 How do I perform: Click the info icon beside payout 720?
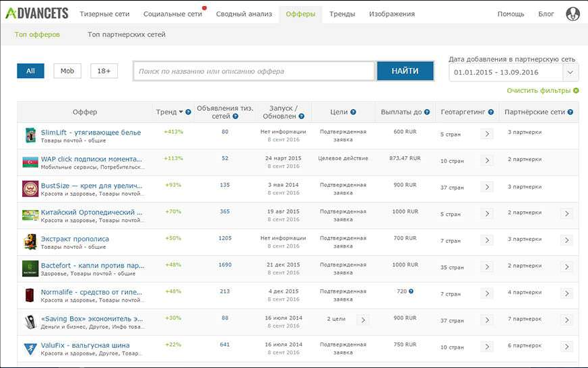(411, 291)
